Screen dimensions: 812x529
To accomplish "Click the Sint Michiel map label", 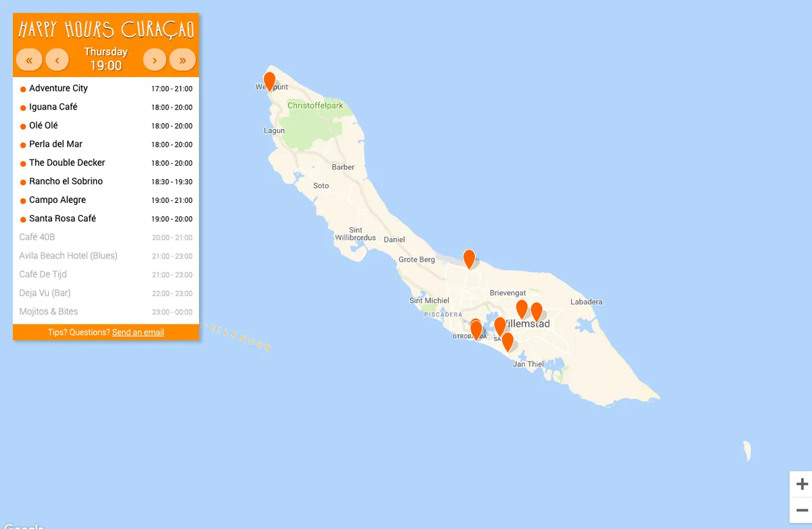I will pyautogui.click(x=430, y=300).
